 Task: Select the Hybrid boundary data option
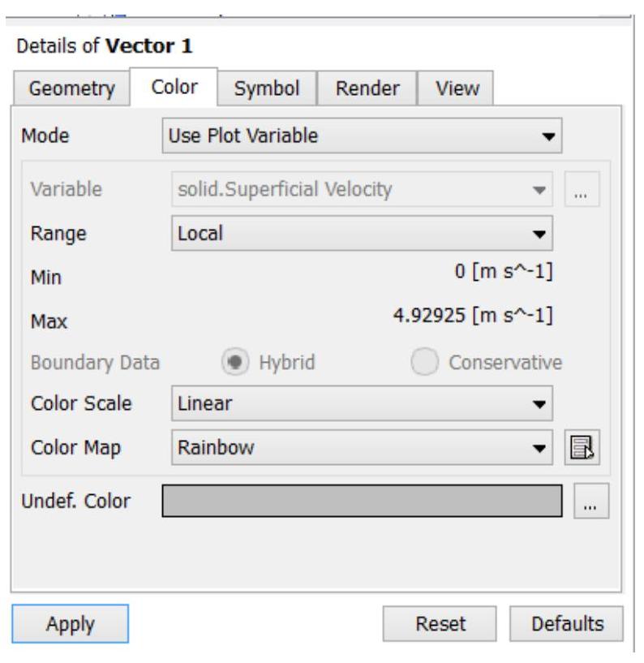pyautogui.click(x=235, y=362)
